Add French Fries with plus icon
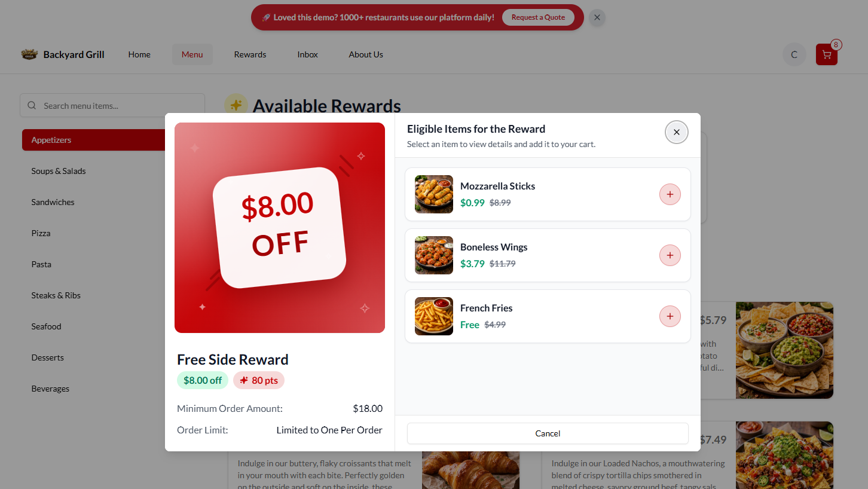This screenshot has height=489, width=868. pyautogui.click(x=670, y=316)
